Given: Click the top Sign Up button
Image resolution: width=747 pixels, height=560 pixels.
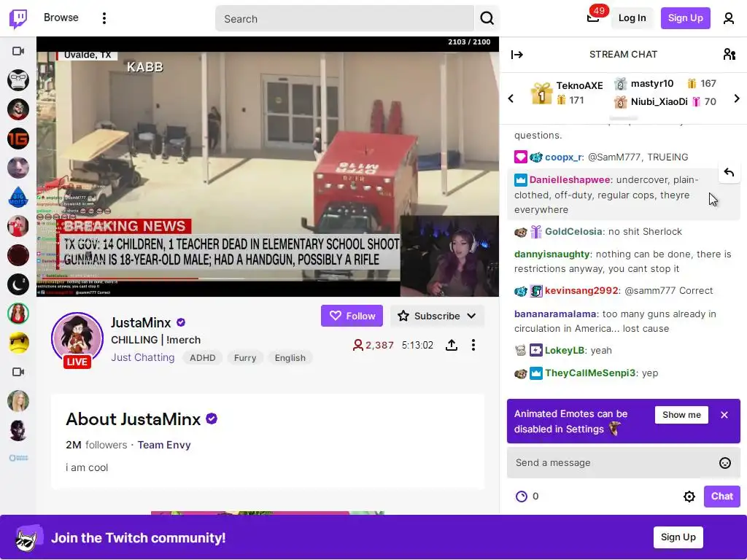Looking at the screenshot, I should [685, 18].
